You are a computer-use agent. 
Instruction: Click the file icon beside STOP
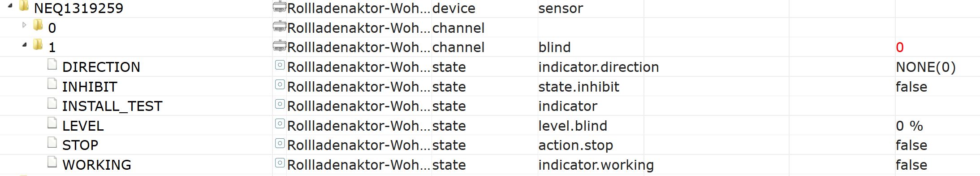pyautogui.click(x=52, y=143)
